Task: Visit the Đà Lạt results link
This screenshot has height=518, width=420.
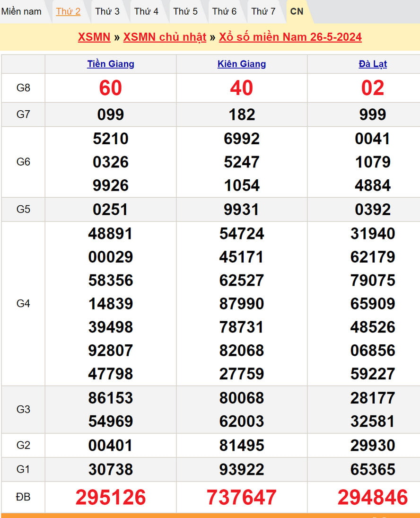Action: pyautogui.click(x=373, y=64)
